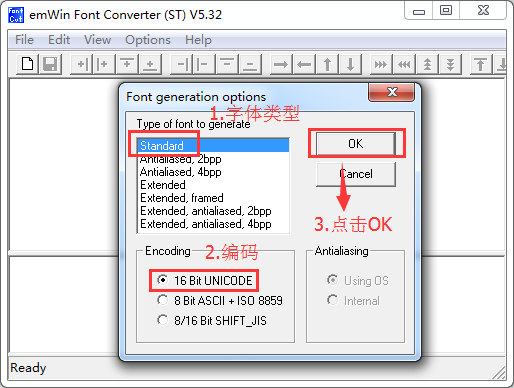
Task: Choose Extended, antialiased, 2bpp font type
Action: (213, 211)
